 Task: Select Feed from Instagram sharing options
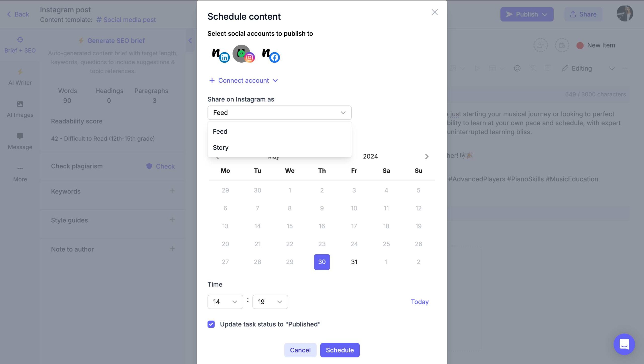(x=220, y=131)
